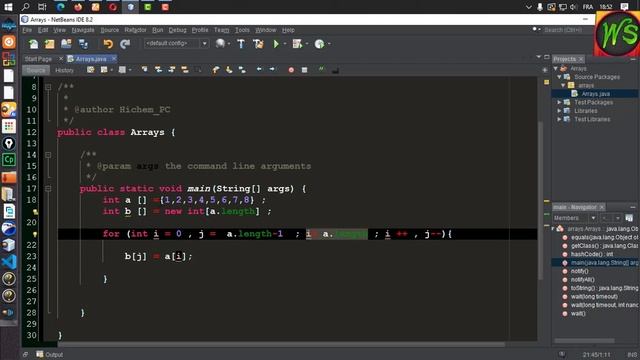640x360 pixels.
Task: Click the Clean and Build hammer-broom icon
Action: pos(258,44)
